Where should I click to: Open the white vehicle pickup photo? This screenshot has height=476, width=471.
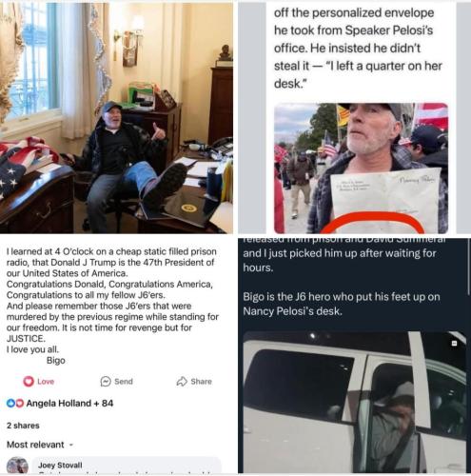[x=354, y=402]
